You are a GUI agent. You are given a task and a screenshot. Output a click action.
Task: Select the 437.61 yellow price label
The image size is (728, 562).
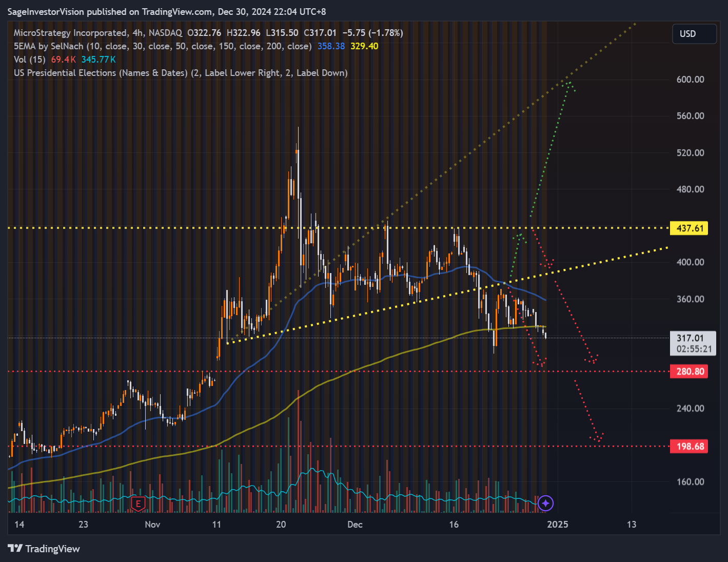pos(689,228)
